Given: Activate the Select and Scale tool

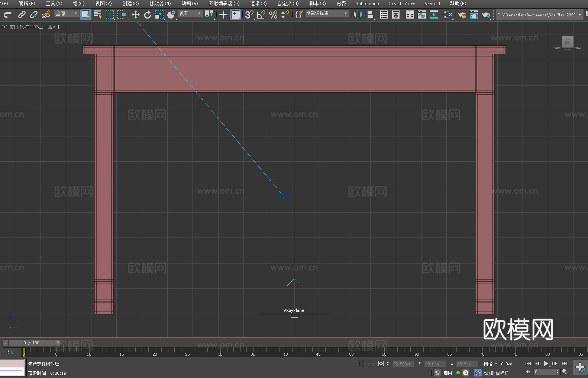Looking at the screenshot, I should coord(159,14).
